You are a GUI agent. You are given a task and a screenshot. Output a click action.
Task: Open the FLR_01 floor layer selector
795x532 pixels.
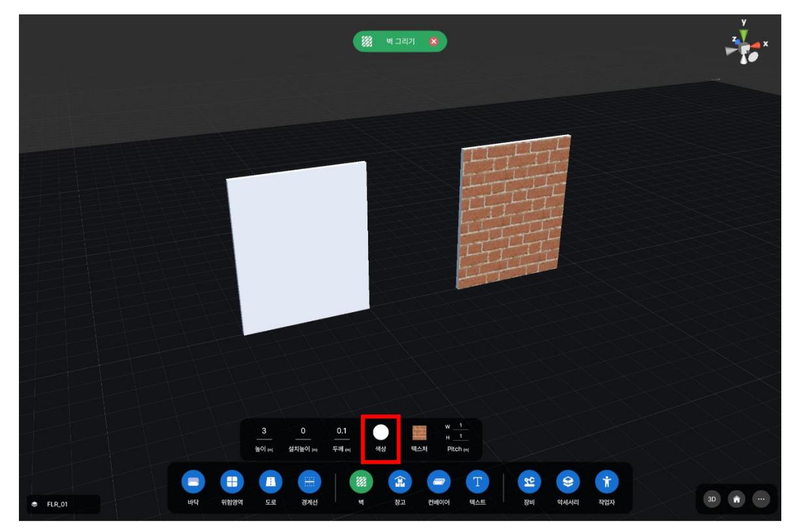59,504
